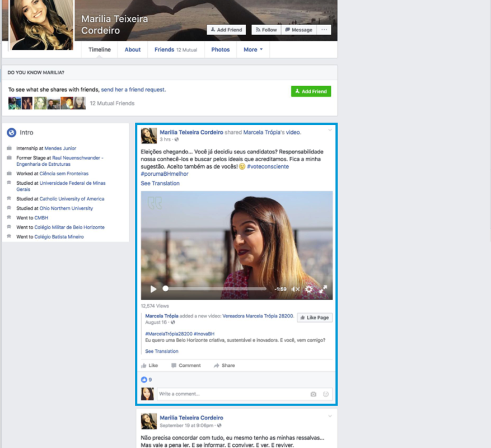Screen dimensions: 491x448
Task: Click See Translation under the video description
Action: point(162,351)
